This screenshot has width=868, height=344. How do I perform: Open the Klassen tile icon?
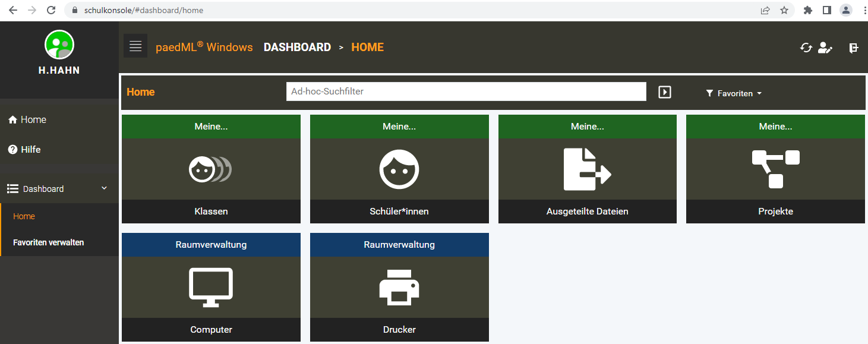tap(211, 169)
